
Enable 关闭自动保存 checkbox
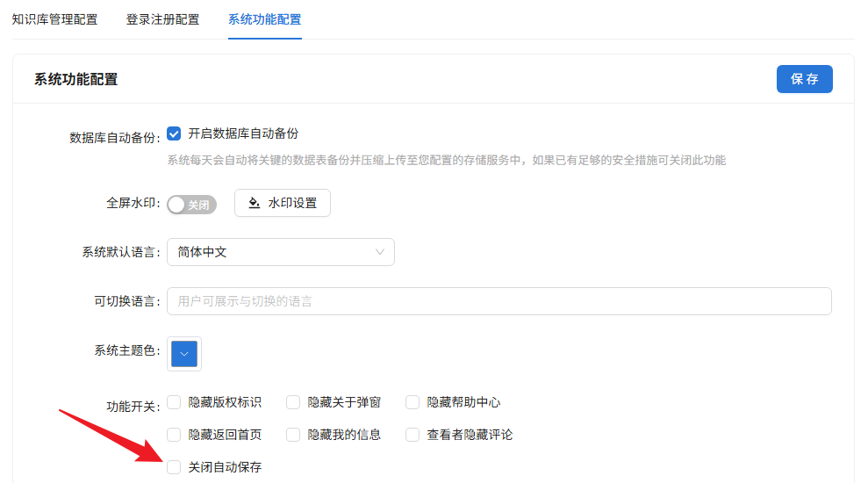coord(174,467)
